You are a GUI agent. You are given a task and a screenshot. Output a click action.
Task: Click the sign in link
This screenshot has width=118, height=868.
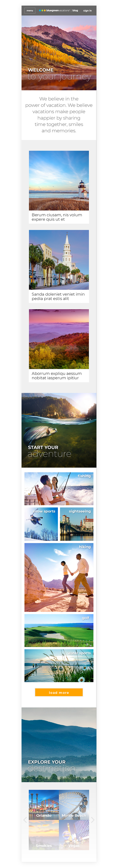tap(87, 11)
